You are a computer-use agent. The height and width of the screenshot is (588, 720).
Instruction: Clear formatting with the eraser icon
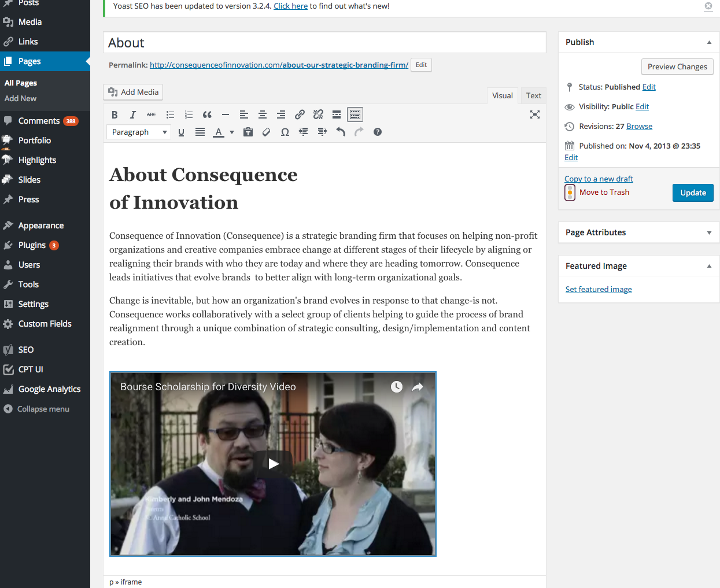coord(267,132)
